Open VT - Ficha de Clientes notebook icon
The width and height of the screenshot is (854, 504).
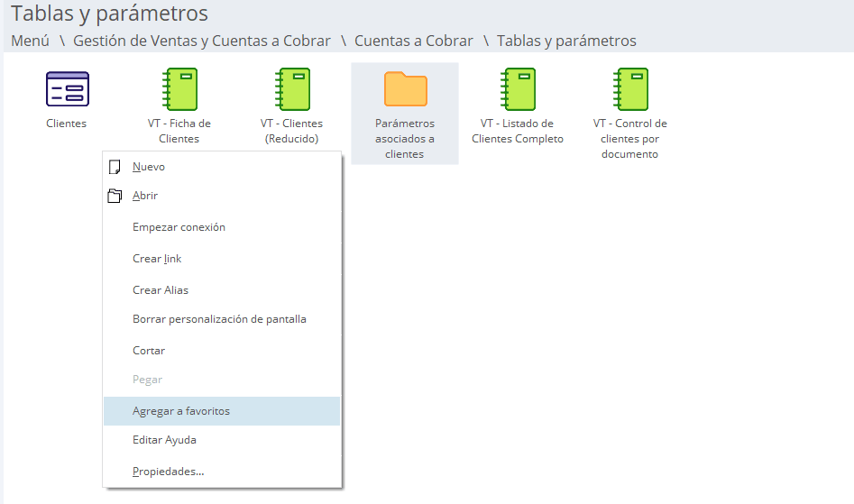(x=179, y=89)
